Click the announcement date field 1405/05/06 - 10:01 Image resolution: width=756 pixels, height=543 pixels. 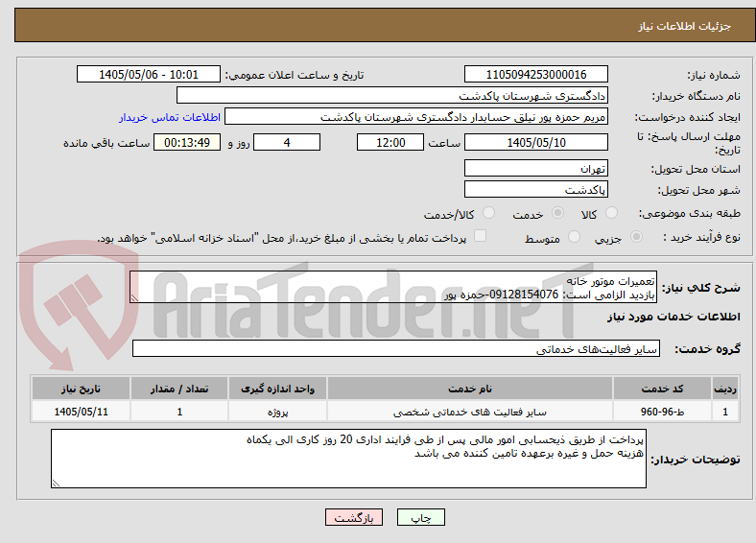149,74
